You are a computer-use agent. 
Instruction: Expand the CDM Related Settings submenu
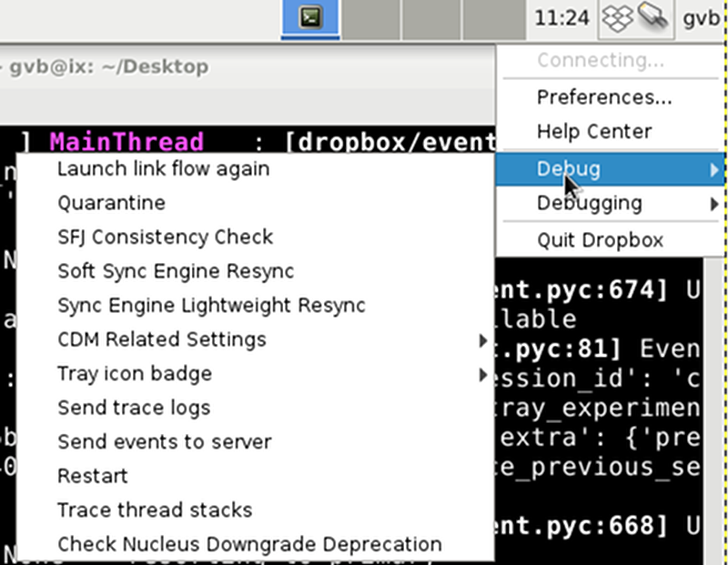162,339
